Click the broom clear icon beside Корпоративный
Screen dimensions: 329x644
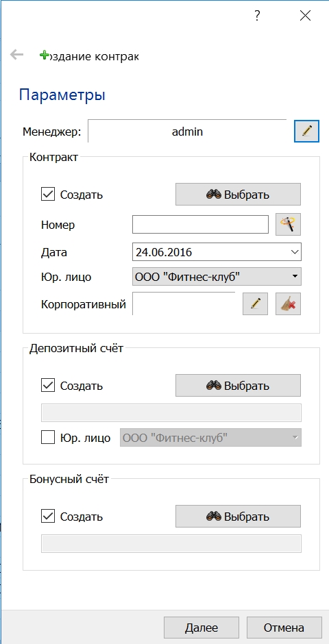tap(288, 304)
